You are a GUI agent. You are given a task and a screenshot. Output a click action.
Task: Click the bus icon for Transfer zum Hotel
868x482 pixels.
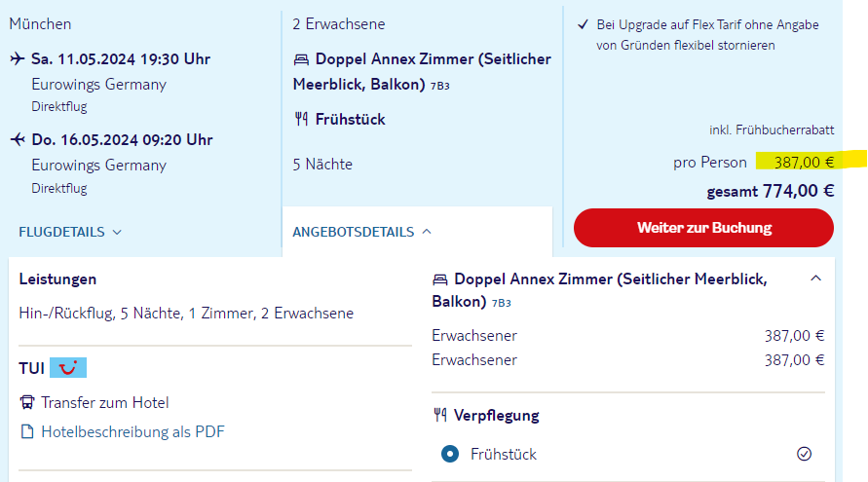tap(27, 402)
